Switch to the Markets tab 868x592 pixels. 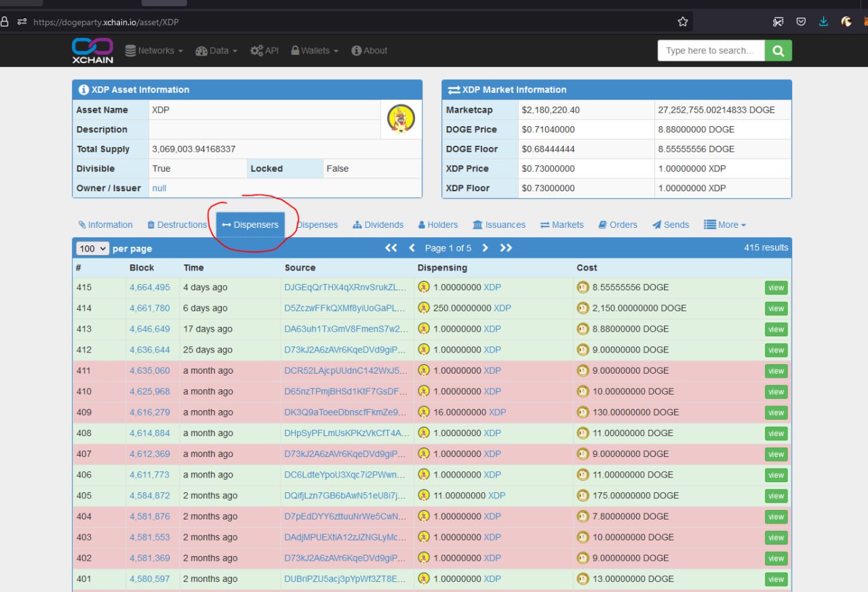[562, 225]
